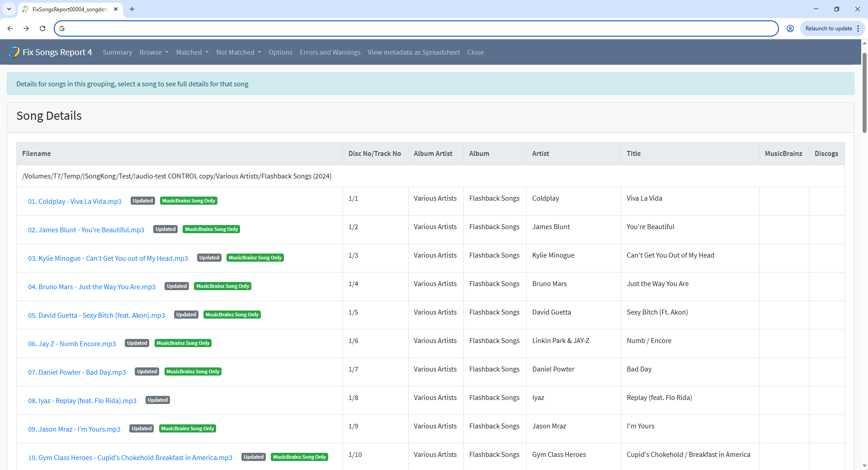Click the page vertical scrollbar thumb
The image size is (868, 470).
[864, 93]
